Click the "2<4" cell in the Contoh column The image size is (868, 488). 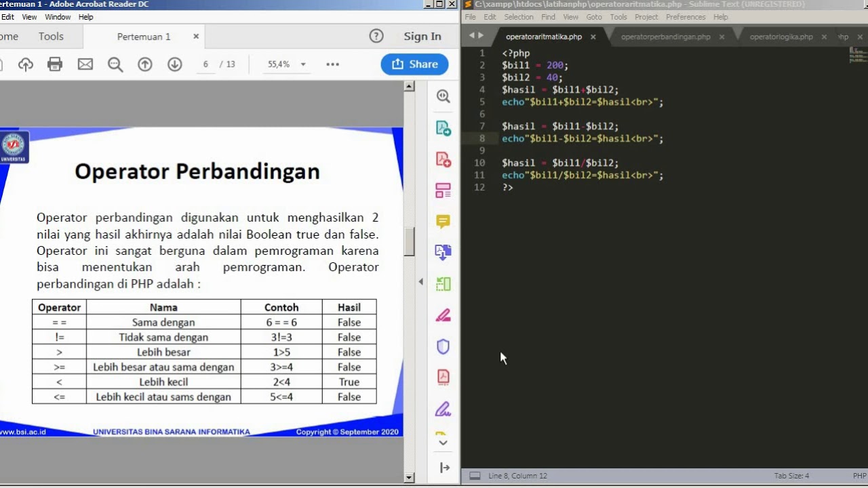(281, 382)
